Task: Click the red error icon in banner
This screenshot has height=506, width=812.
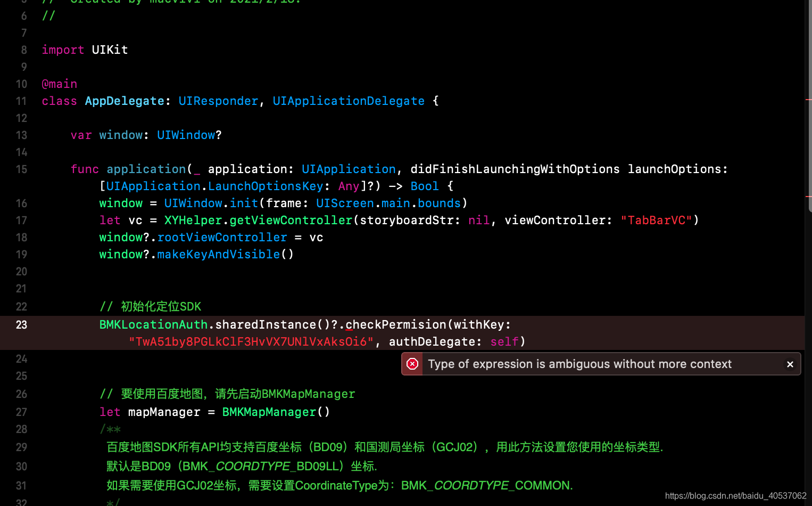Action: [412, 364]
